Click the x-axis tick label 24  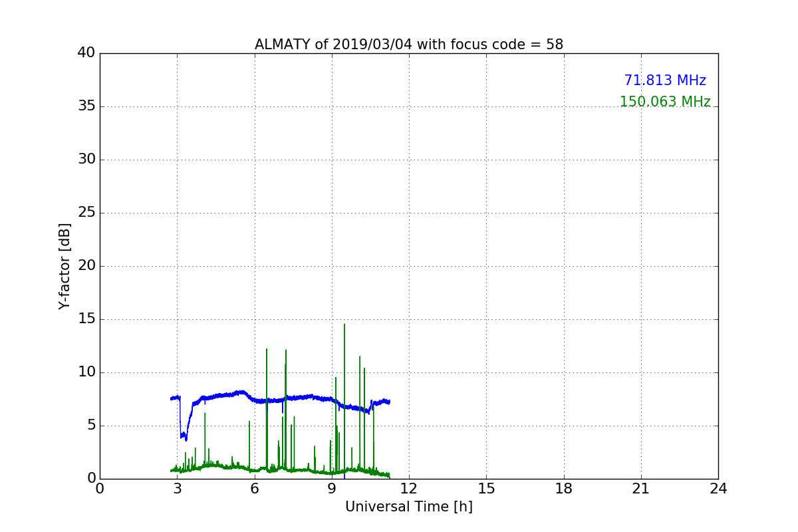pyautogui.click(x=718, y=489)
